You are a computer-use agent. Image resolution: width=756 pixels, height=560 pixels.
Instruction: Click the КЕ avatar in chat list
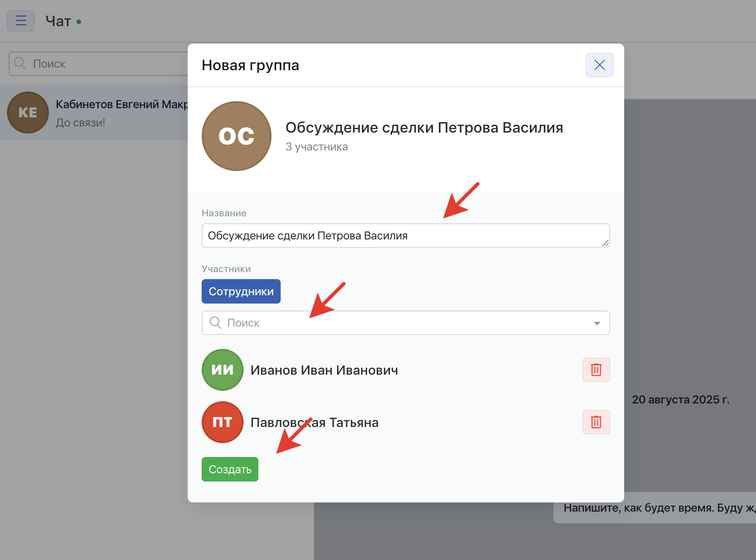point(28,113)
